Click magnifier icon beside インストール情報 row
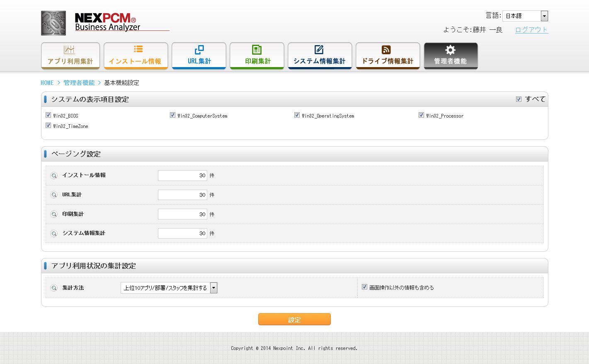This screenshot has width=589, height=364. (54, 176)
